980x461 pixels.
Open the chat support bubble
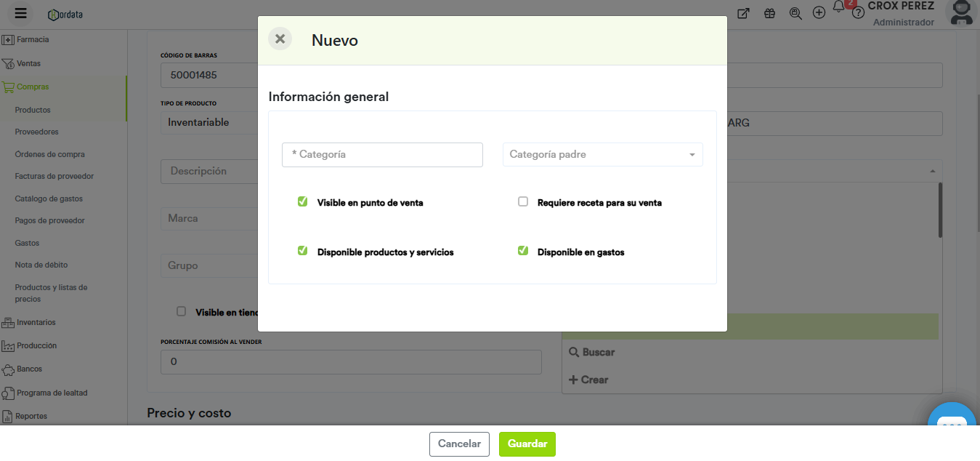[952, 425]
